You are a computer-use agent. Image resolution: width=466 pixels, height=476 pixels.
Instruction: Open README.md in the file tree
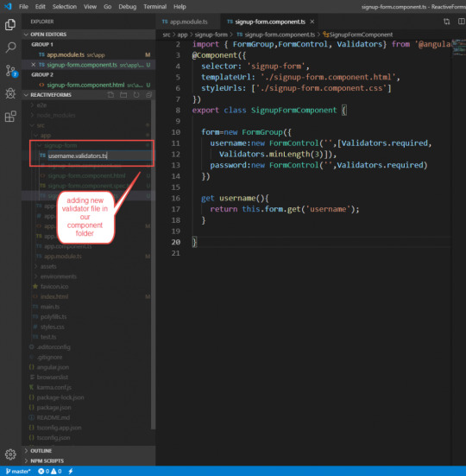(53, 418)
